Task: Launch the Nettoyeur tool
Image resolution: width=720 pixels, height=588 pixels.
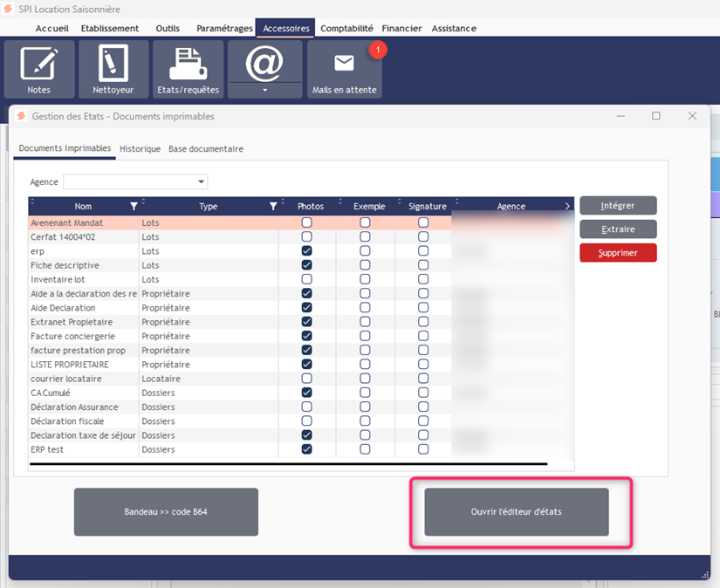Action: 113,64
